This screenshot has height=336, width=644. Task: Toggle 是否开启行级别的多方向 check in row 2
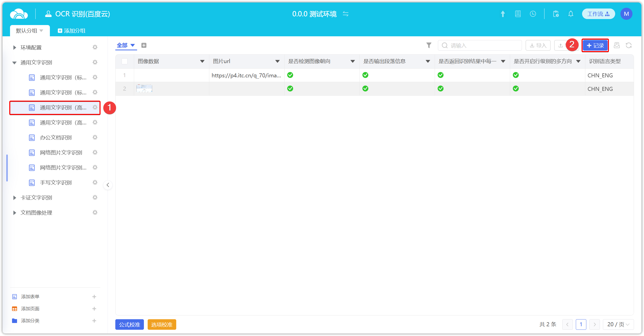[516, 89]
